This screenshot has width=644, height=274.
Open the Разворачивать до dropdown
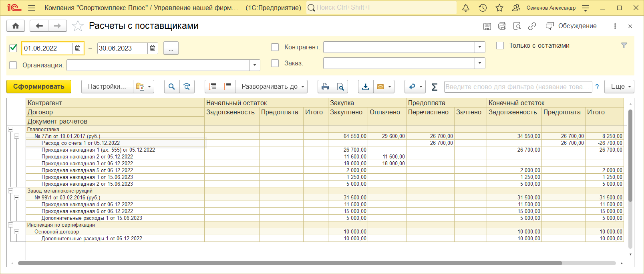pyautogui.click(x=272, y=87)
